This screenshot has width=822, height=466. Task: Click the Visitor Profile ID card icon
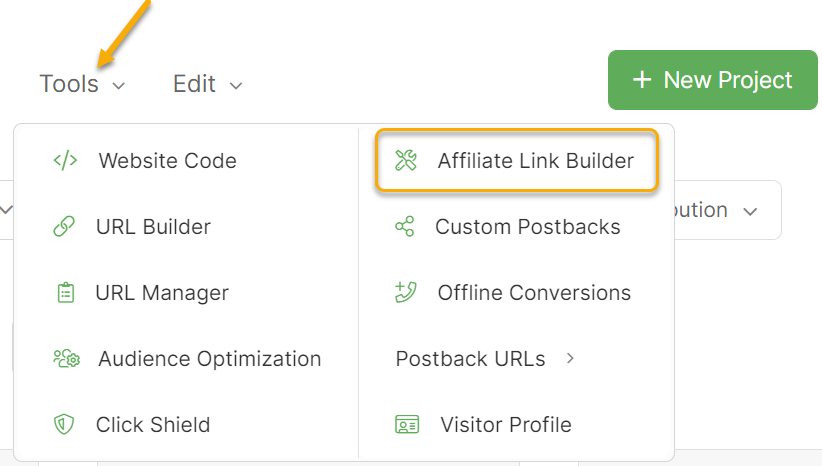(407, 425)
